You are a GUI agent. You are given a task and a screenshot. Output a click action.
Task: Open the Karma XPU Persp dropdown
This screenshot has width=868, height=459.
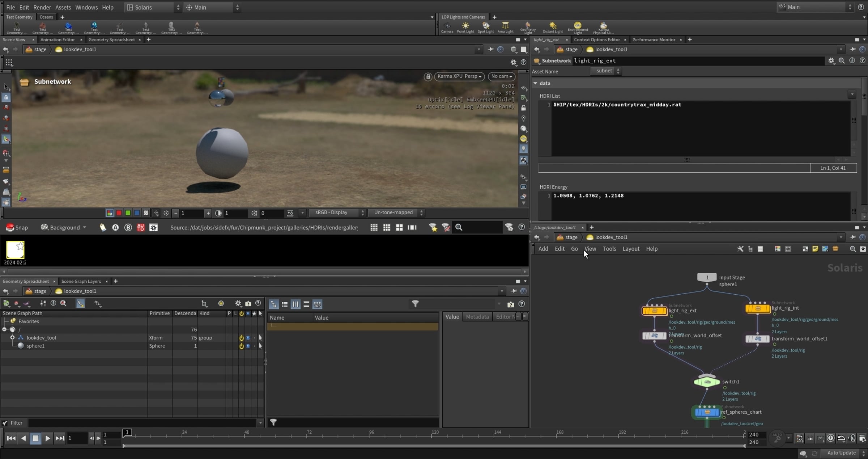coord(459,76)
